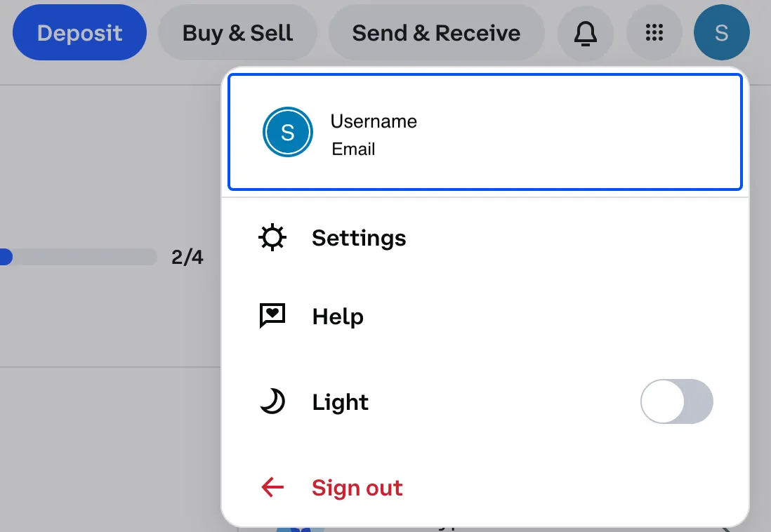
Task: Open Send & Receive
Action: coord(436,33)
